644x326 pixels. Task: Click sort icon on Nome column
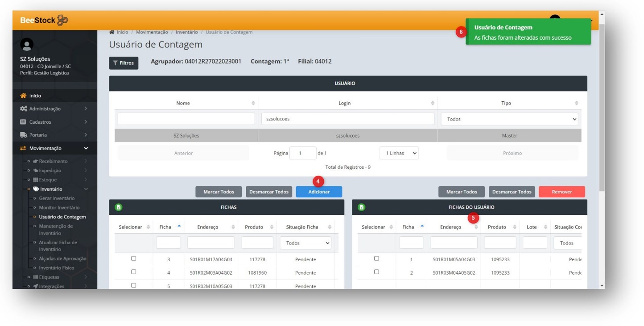[253, 103]
